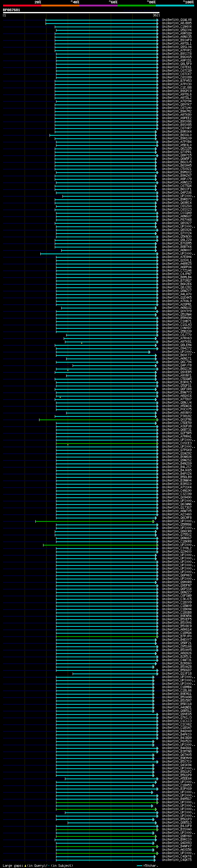Image resolution: width=197 pixels, height=868 pixels.
Task: Click the alignment bar for UniRef100_Q1WLV8
Action: [x=102, y=20]
